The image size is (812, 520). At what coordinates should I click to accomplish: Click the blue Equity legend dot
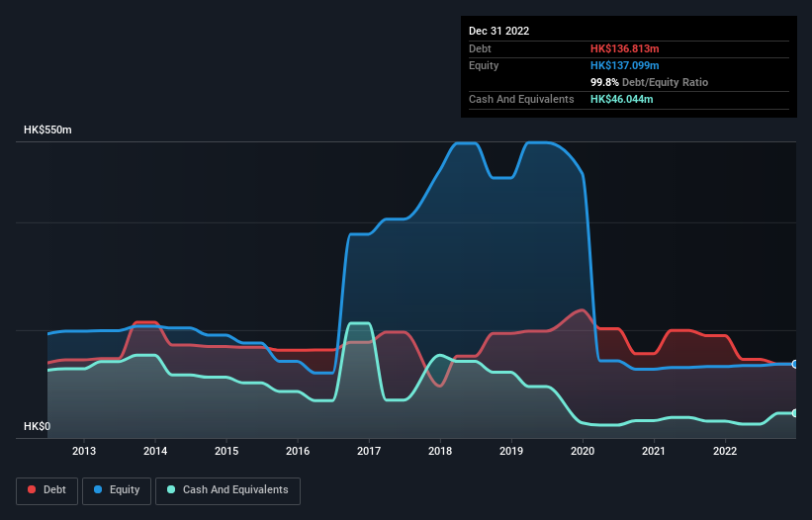pos(98,489)
